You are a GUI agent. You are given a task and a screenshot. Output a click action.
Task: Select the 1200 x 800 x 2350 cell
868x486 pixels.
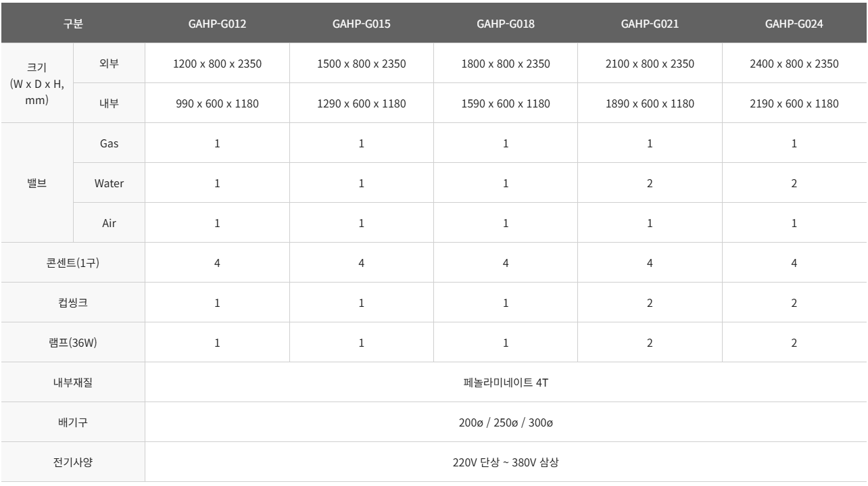click(x=217, y=64)
